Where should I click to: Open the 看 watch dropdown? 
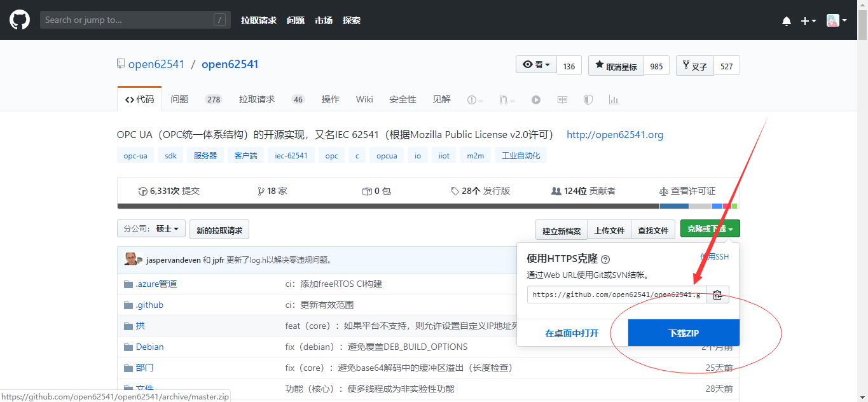535,64
